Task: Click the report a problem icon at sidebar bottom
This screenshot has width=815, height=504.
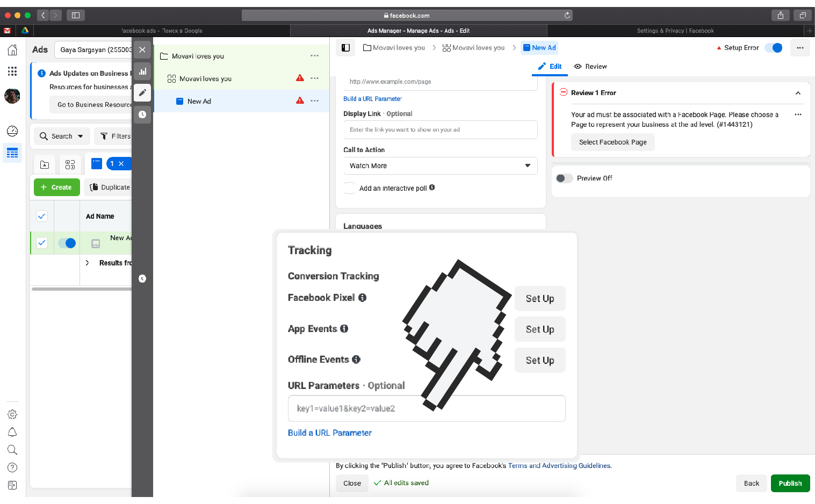Action: [12, 485]
